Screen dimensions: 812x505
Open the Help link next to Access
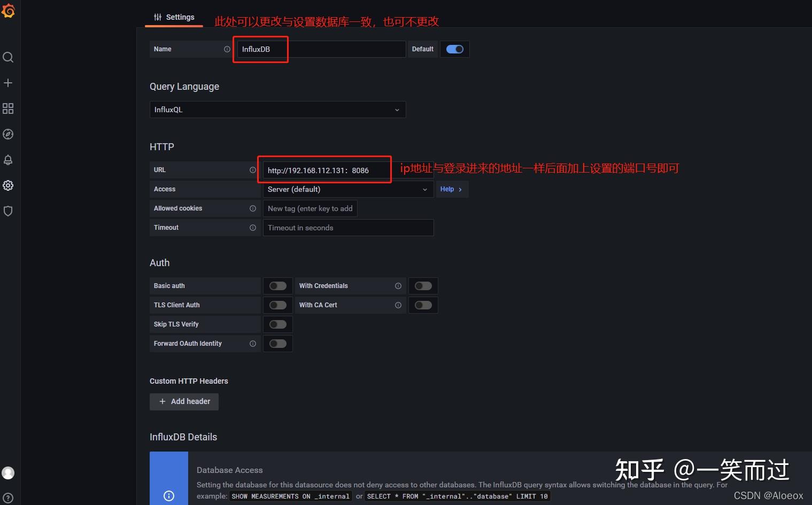(x=451, y=189)
